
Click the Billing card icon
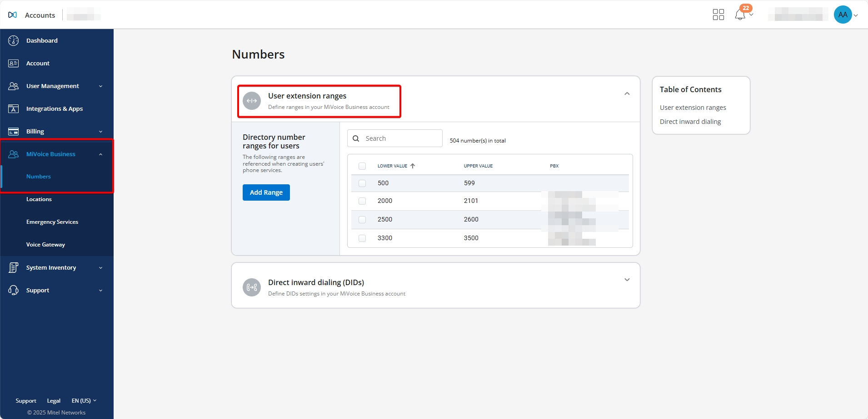[x=14, y=131]
